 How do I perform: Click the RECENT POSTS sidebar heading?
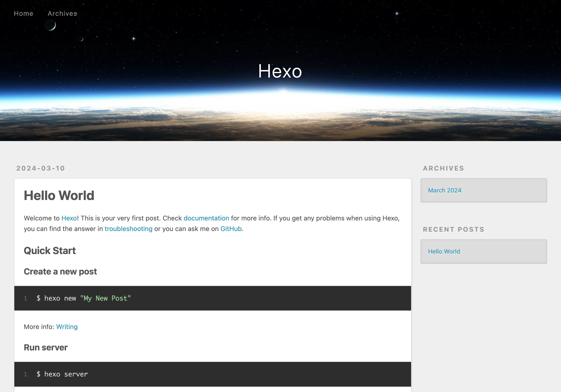pyautogui.click(x=453, y=229)
